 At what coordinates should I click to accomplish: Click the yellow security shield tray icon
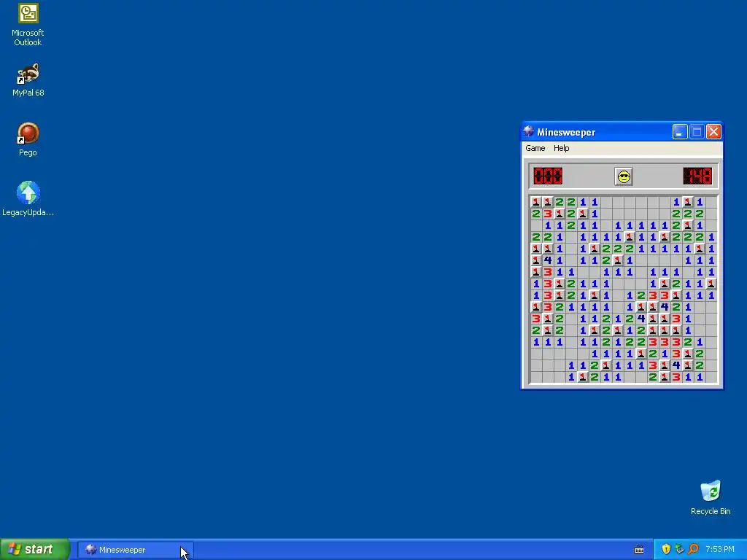(666, 549)
